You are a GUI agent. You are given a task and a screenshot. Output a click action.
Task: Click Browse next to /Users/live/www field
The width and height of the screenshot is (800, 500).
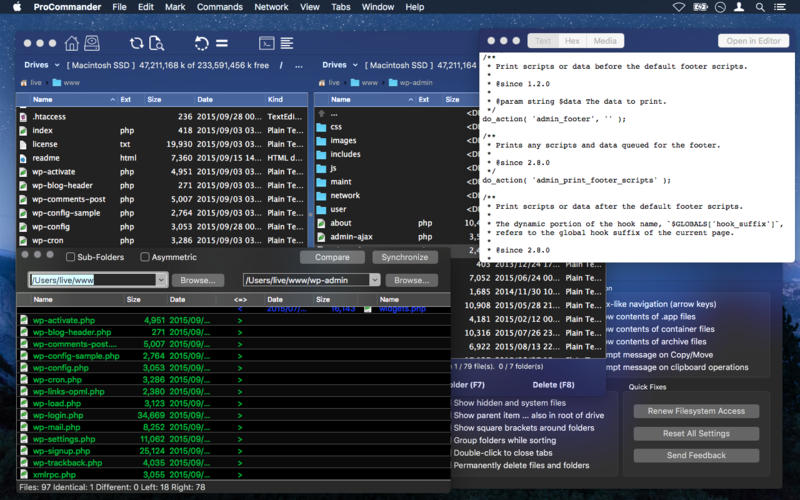[198, 280]
